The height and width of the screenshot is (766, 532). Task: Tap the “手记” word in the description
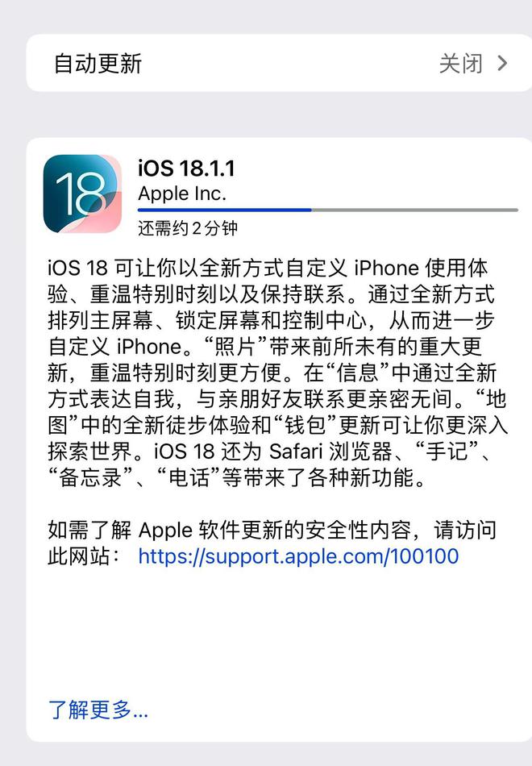tap(447, 451)
